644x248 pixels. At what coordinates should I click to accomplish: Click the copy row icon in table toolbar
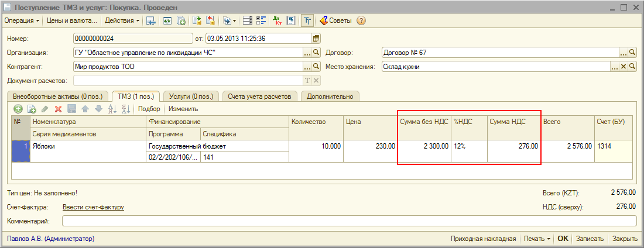(x=32, y=109)
